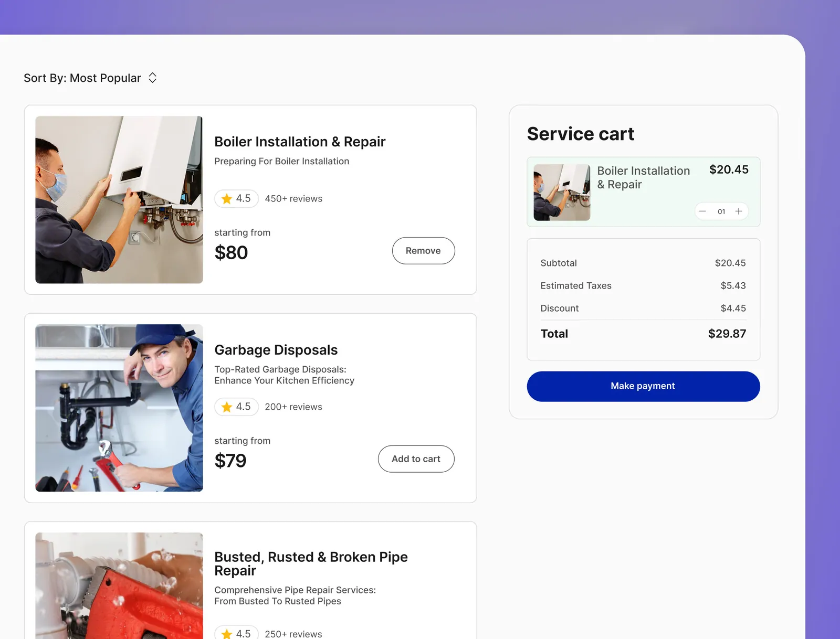Click the cart quantity value 01
Viewport: 840px width, 639px height.
point(721,211)
